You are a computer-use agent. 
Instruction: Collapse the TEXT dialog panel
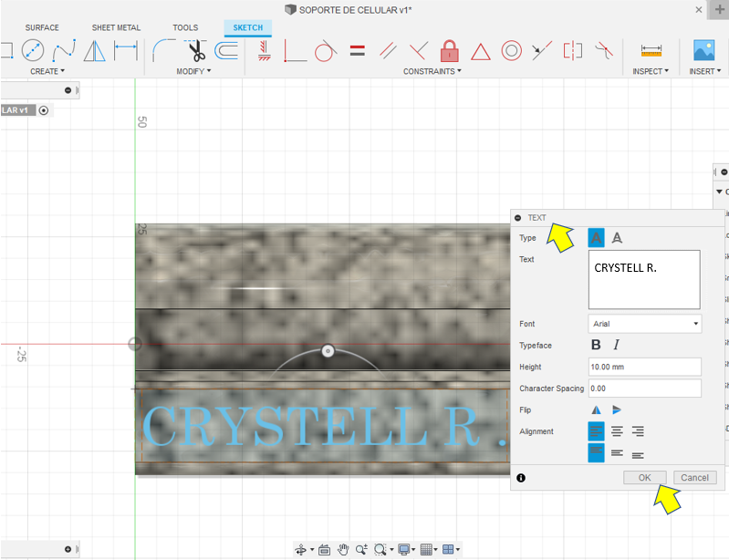tap(518, 217)
